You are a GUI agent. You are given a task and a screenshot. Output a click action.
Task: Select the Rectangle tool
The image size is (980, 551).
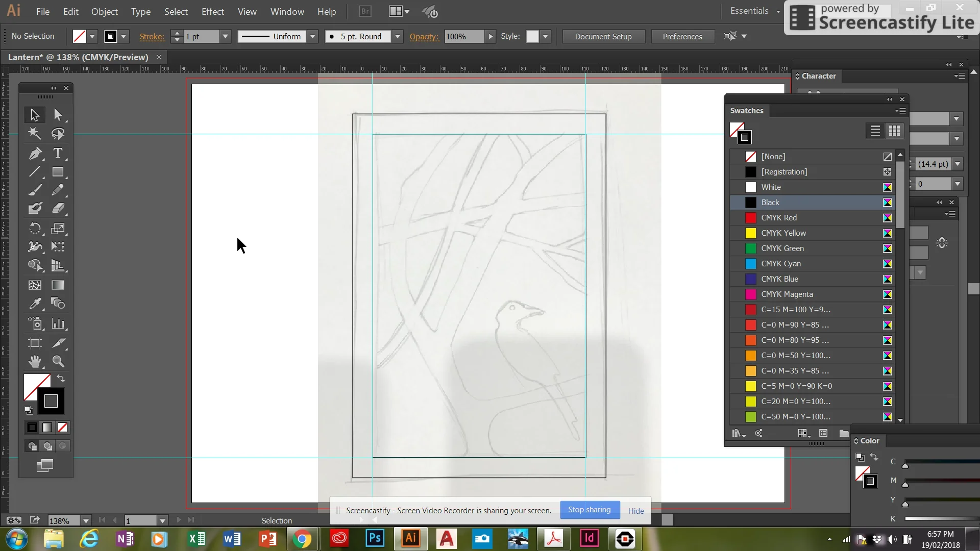[x=58, y=172]
